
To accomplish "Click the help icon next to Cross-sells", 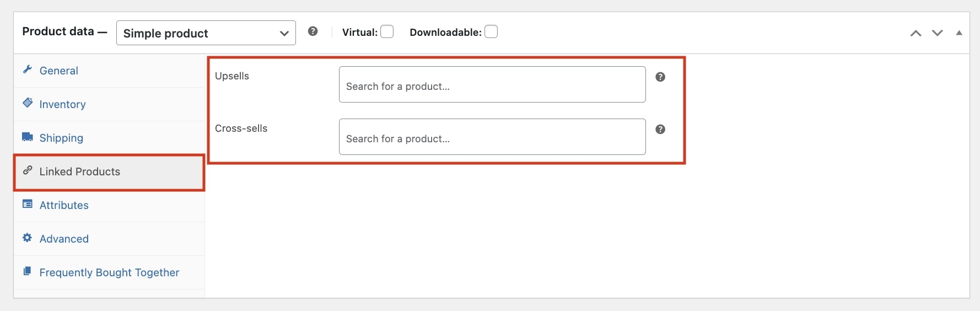I will pyautogui.click(x=660, y=129).
